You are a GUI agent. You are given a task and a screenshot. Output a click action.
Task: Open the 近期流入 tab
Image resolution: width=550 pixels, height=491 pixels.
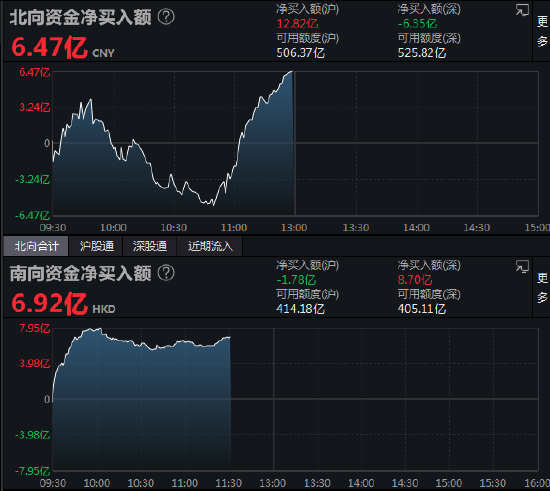coord(210,246)
